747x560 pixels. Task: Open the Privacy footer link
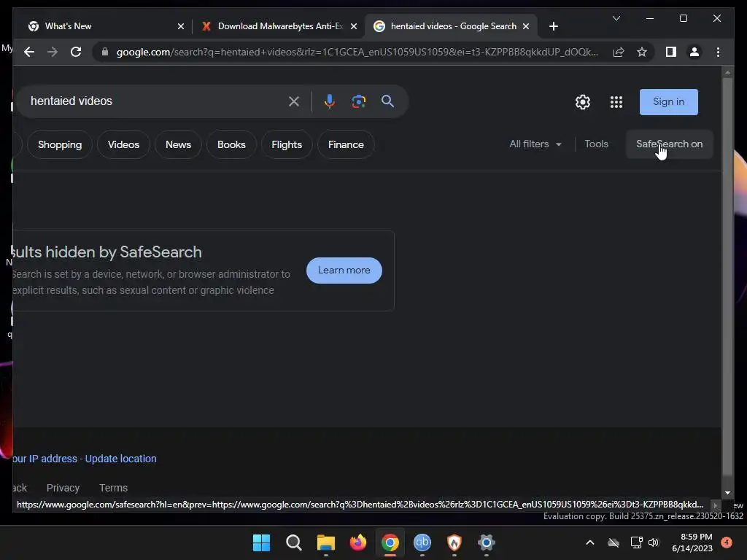point(63,488)
